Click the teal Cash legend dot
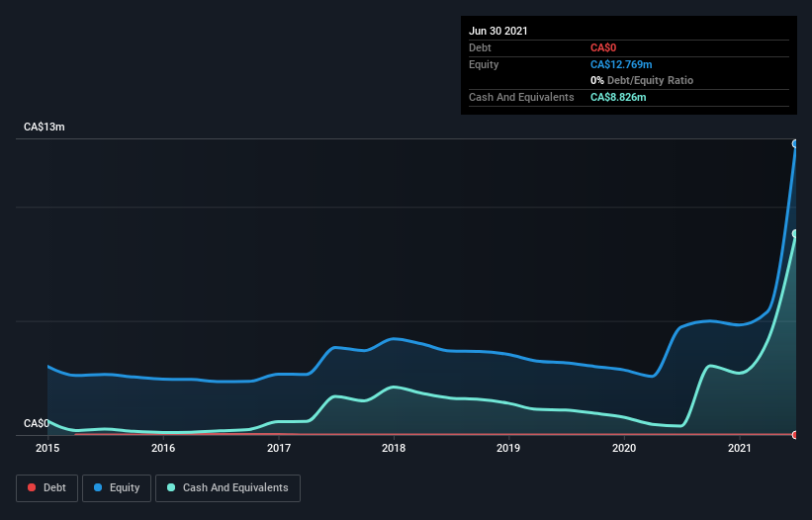Screen dimensions: 812x520 [171, 487]
